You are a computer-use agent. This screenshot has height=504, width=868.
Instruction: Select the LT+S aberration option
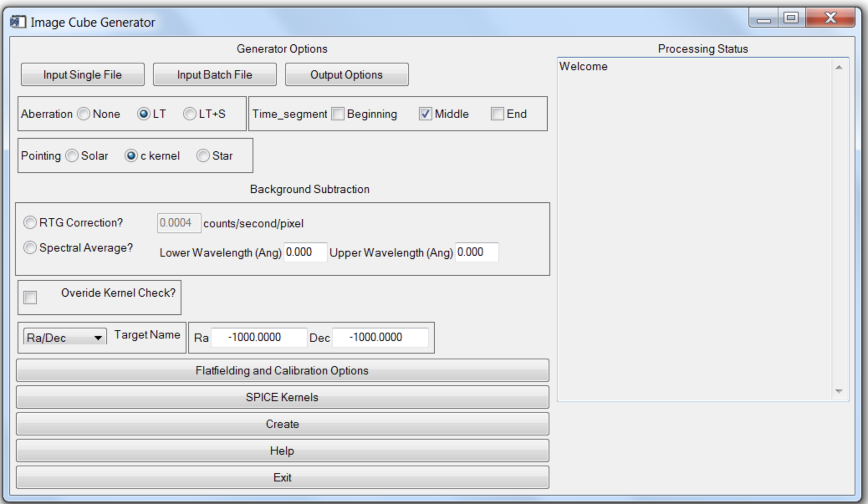(189, 114)
